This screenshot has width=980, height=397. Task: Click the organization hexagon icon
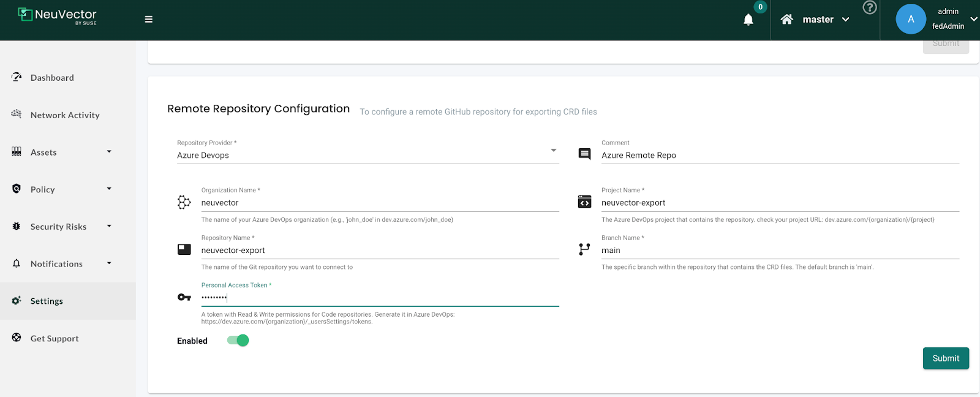184,202
